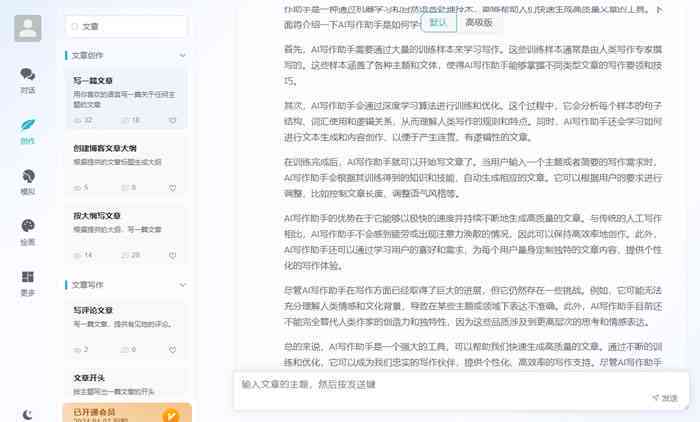The image size is (700, 422).
Task: Click usage count 28 on 按大纲写文章
Action: tap(131, 255)
